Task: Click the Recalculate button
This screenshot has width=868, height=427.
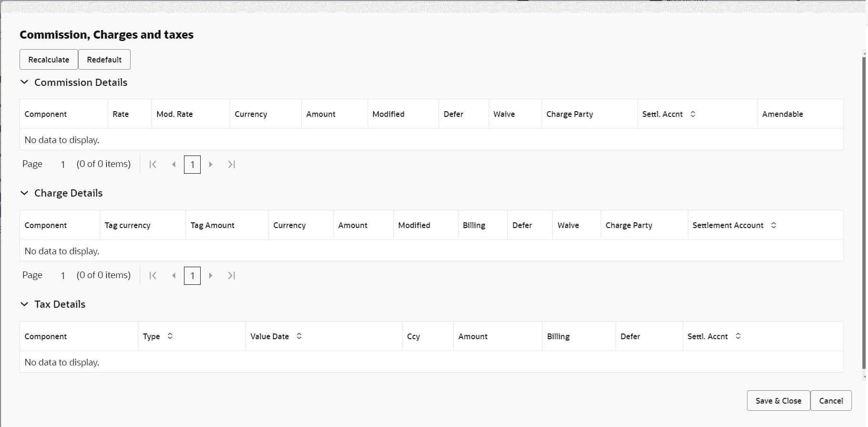Action: (49, 60)
